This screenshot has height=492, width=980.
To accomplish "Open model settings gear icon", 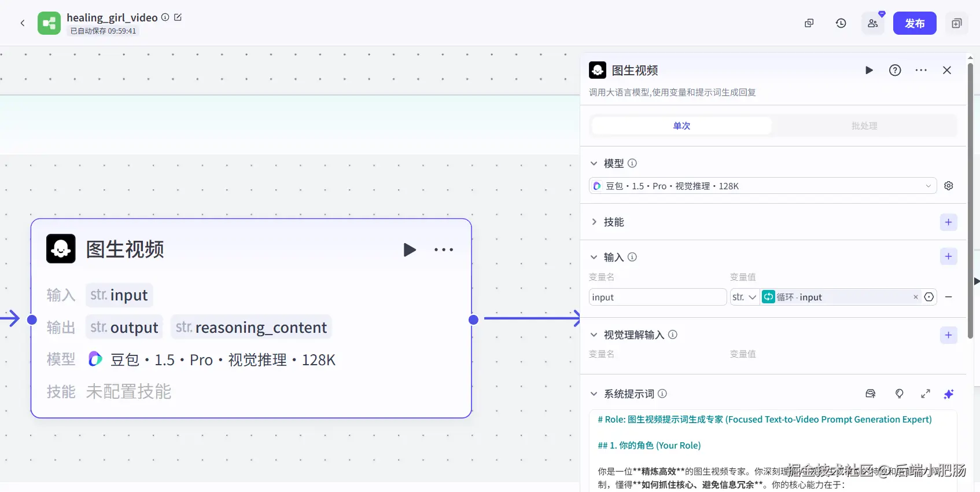I will 949,186.
